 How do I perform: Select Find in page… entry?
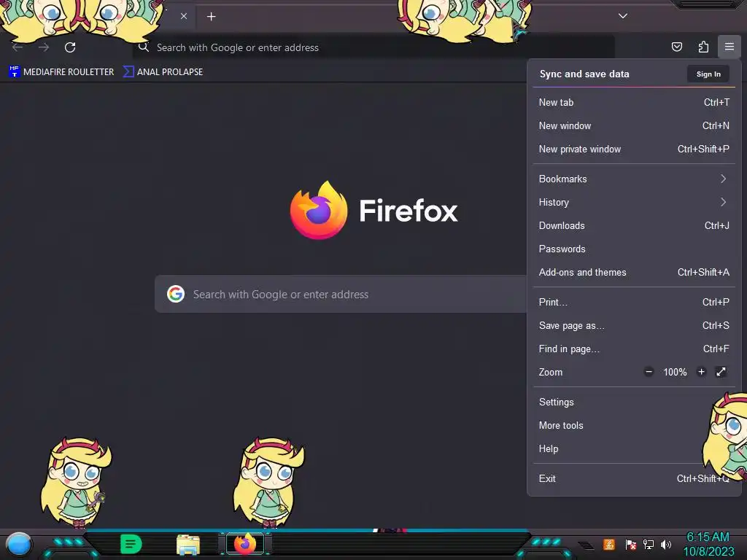(x=634, y=349)
